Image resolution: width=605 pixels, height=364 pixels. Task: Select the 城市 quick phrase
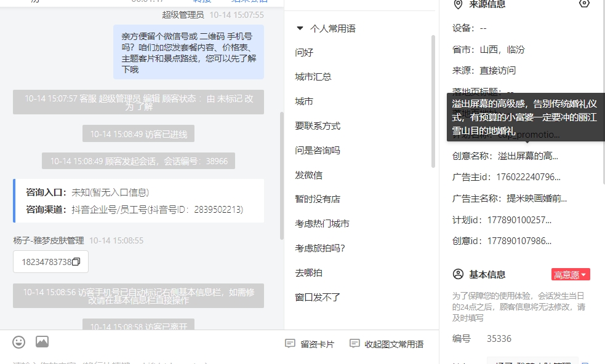(x=304, y=101)
